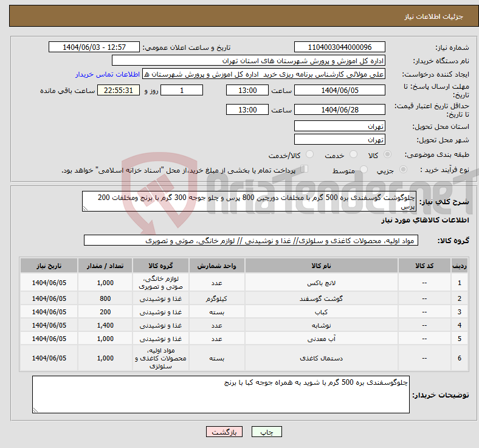
Task: Click the استان محل تحویل field
Action: coord(339,126)
